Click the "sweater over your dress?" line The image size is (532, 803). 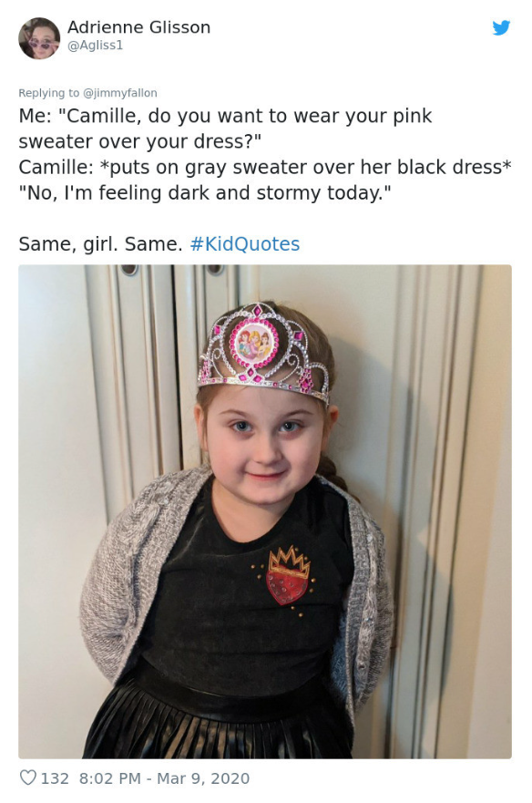tap(140, 142)
